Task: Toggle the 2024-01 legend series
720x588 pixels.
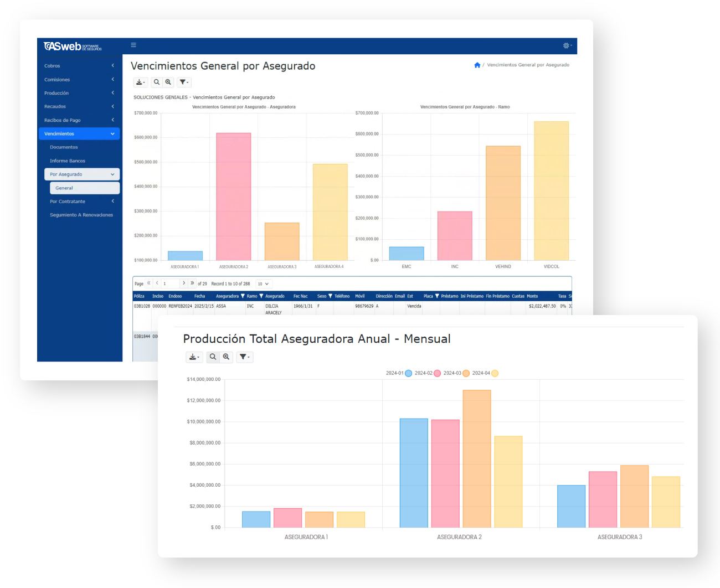Action: (408, 373)
